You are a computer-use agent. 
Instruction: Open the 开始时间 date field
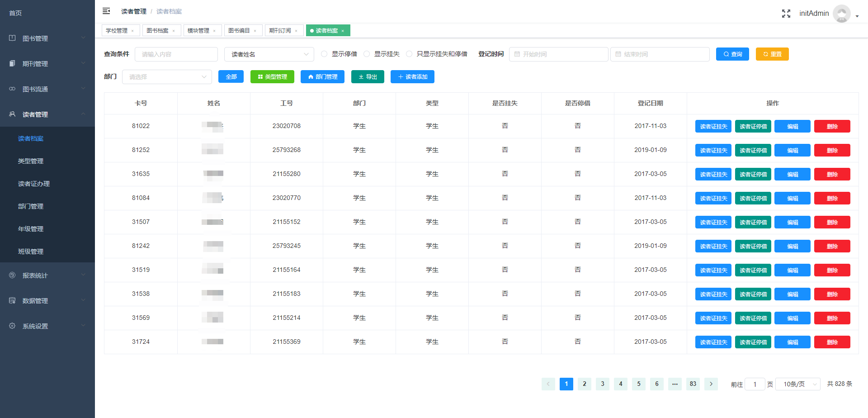559,54
